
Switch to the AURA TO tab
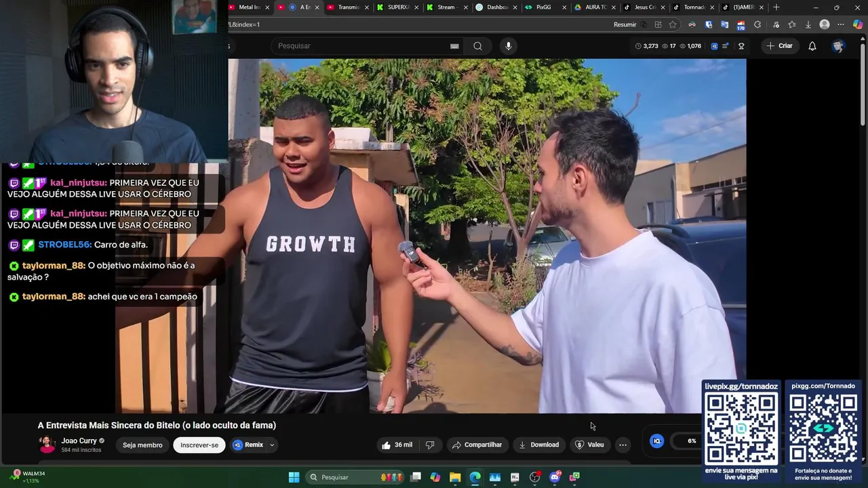595,7
